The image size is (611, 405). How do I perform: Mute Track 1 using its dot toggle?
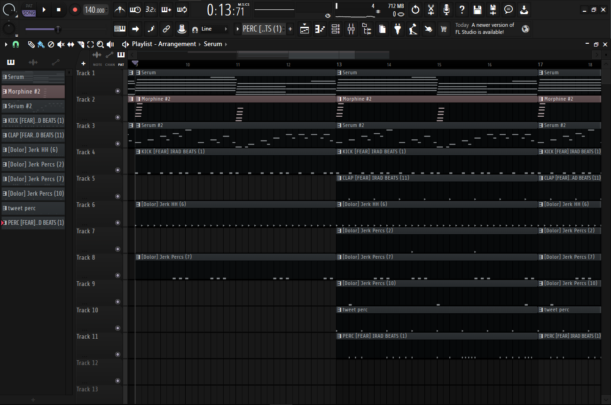point(118,91)
